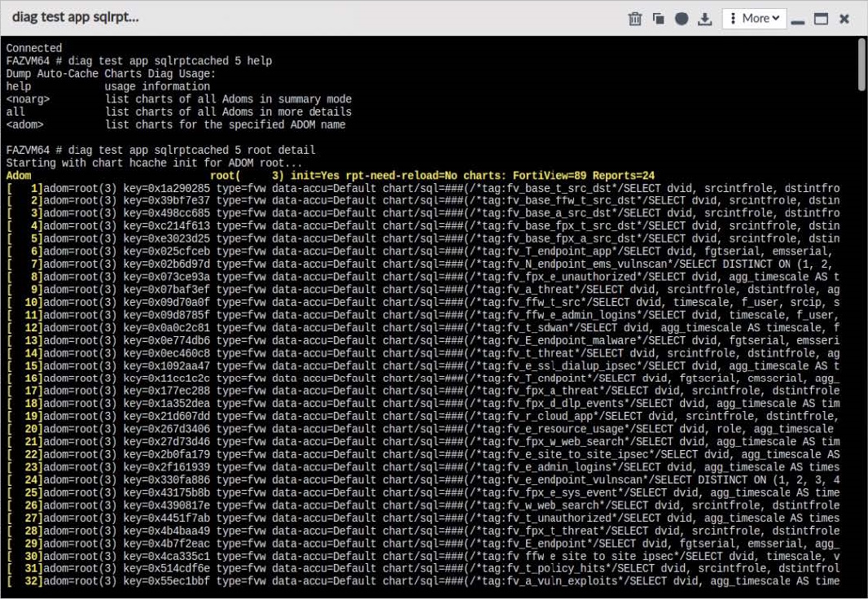Click the '<noarg>' usage line
This screenshot has width=868, height=599.
pyautogui.click(x=179, y=99)
